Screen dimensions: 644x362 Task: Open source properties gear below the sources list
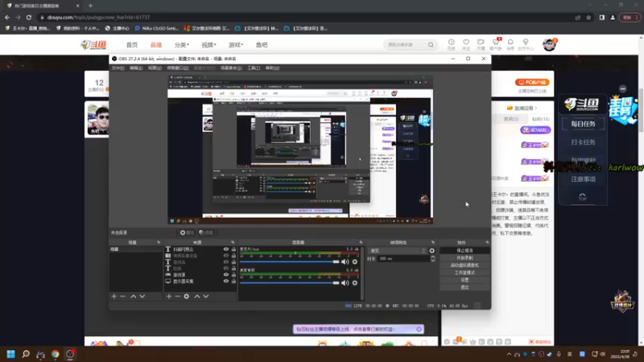[x=187, y=296]
